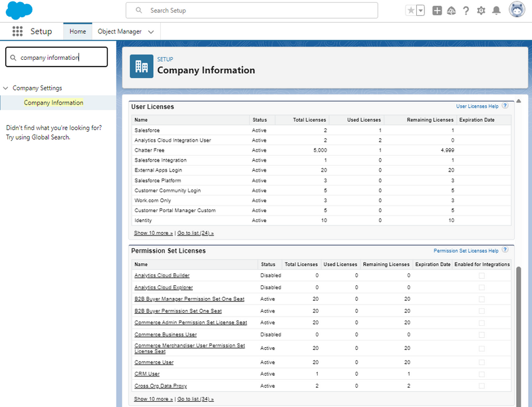This screenshot has height=407, width=532.
Task: Click Commerce Admin integrations checkbox
Action: coord(481,323)
